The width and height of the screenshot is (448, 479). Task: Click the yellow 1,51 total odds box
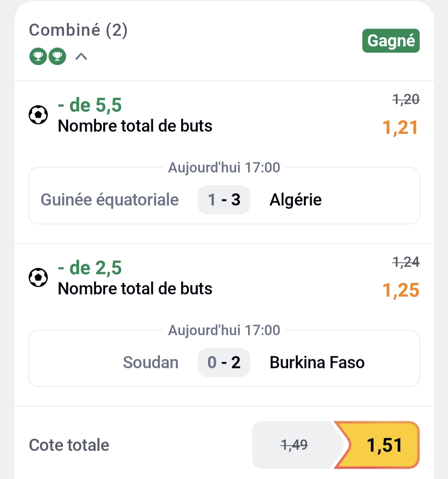pyautogui.click(x=384, y=445)
